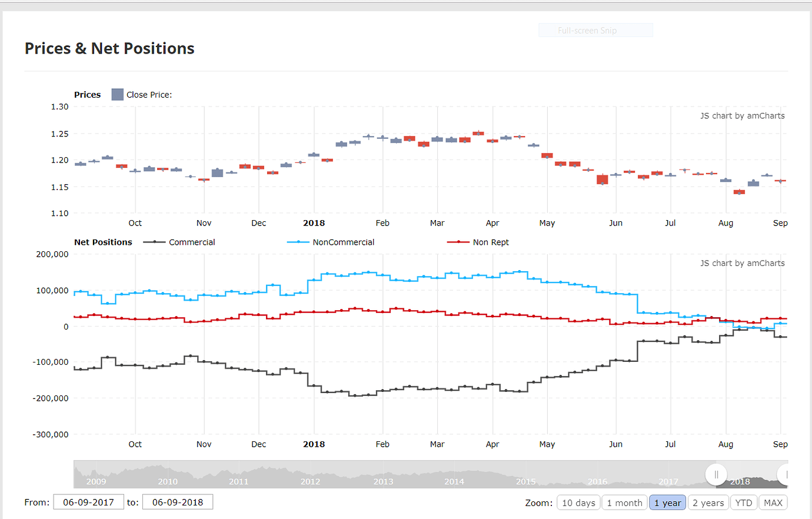Viewport: 812px width, 519px height.
Task: Open amCharts link in Net Positions chart
Action: pos(742,263)
